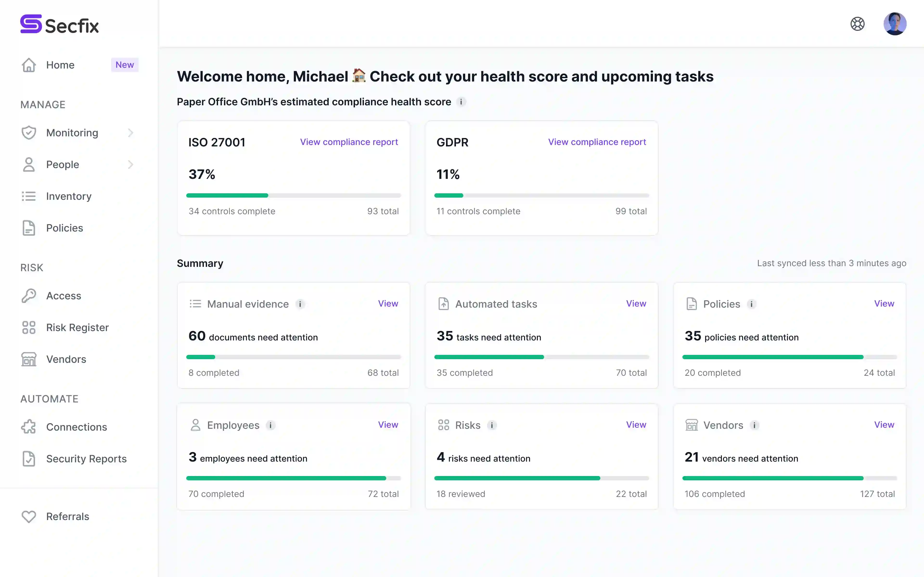Click info icon beside Risks card

(x=492, y=425)
